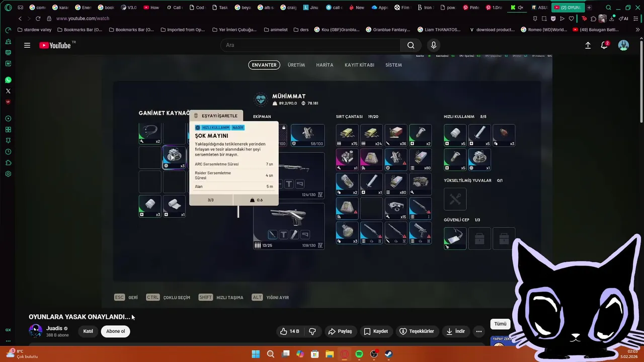Open Spotify from the Windows taskbar
The width and height of the screenshot is (644, 362).
pos(359,354)
